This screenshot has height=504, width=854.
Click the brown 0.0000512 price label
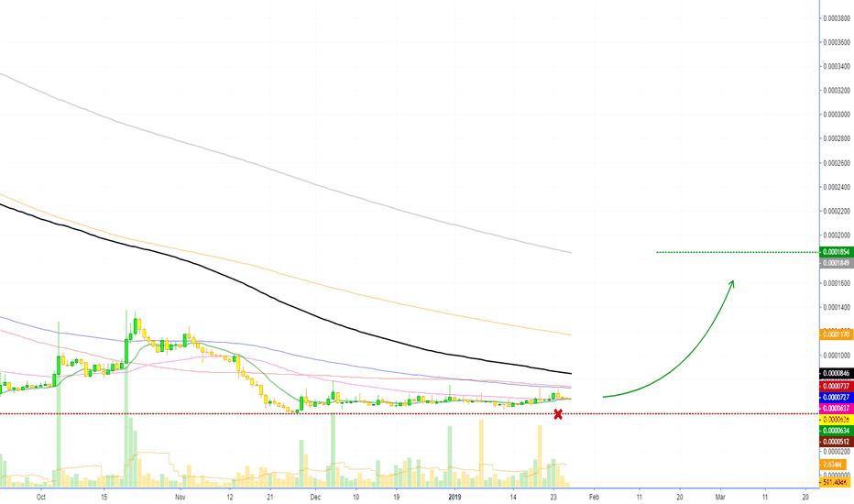(836, 442)
